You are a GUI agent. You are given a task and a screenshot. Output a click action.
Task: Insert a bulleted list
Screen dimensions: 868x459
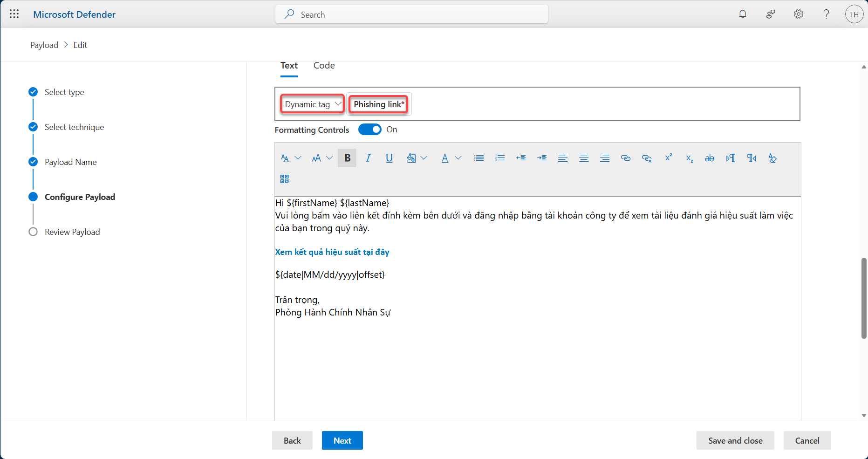coord(479,158)
